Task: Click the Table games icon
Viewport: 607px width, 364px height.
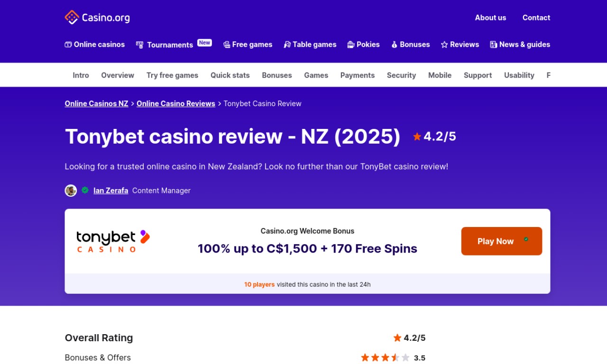Action: pos(287,45)
